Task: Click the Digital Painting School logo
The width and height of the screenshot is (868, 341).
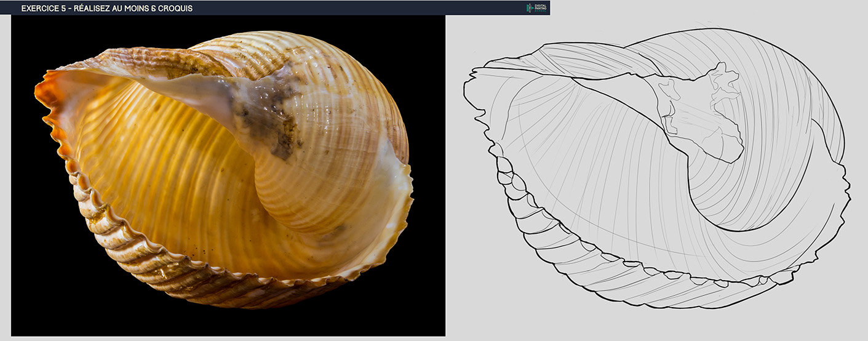Action: [537, 8]
